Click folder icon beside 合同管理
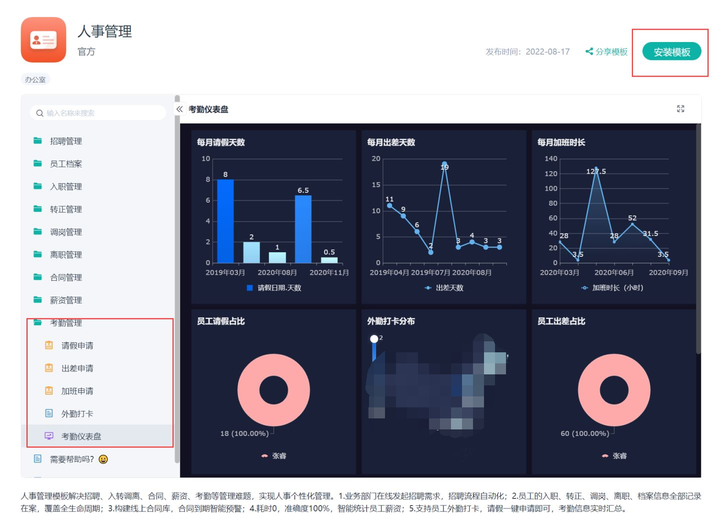 [x=38, y=277]
